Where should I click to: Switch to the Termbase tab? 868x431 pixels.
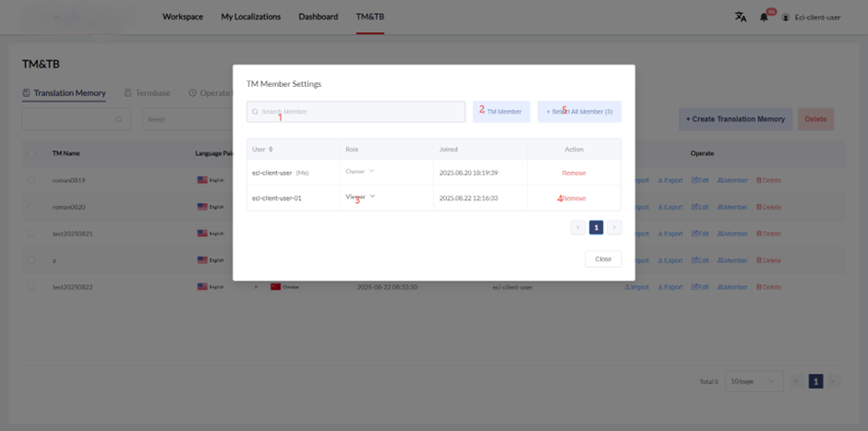pos(148,93)
